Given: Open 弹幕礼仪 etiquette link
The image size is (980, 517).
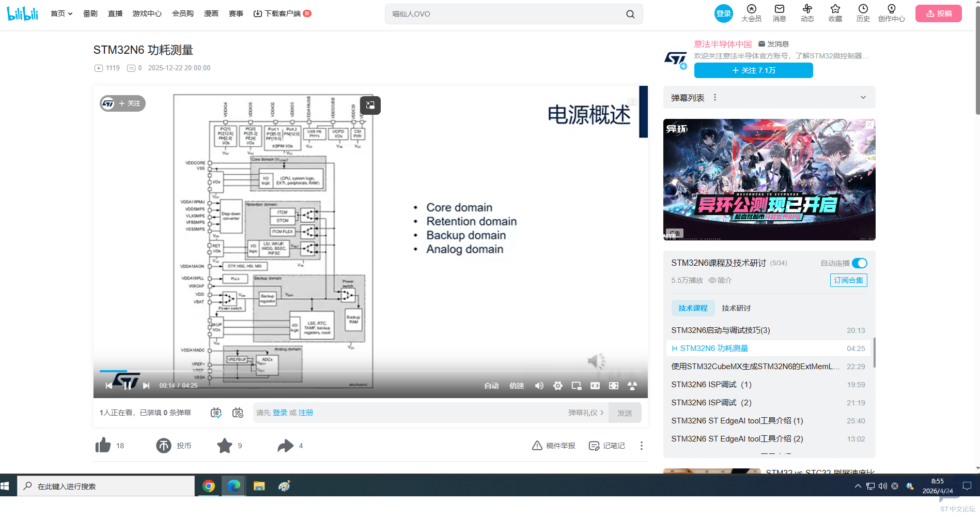Looking at the screenshot, I should coord(586,413).
